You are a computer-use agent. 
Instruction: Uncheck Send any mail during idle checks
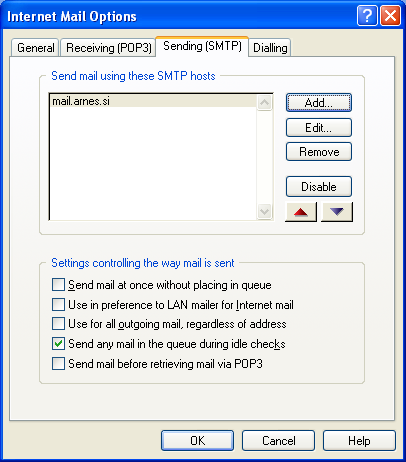click(58, 344)
